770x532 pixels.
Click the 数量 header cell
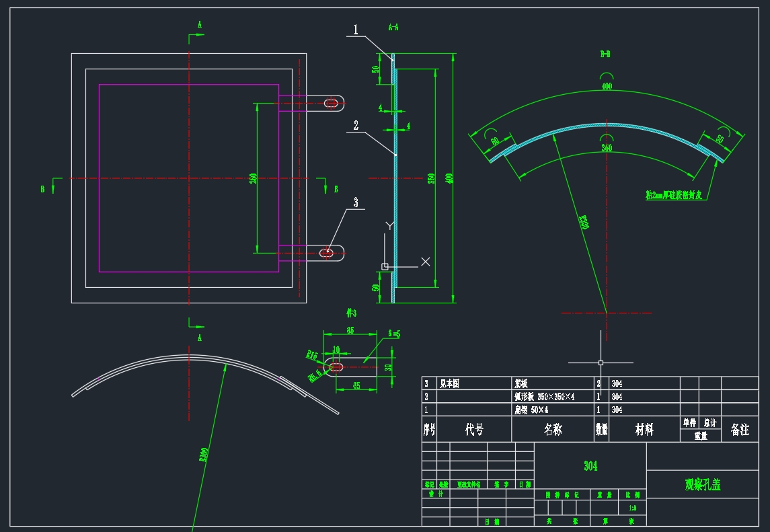tap(602, 429)
